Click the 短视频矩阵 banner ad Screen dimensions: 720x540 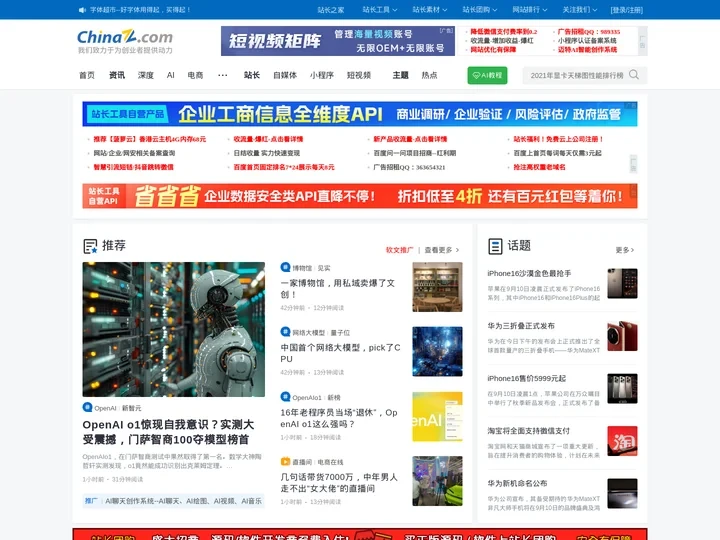coord(338,41)
